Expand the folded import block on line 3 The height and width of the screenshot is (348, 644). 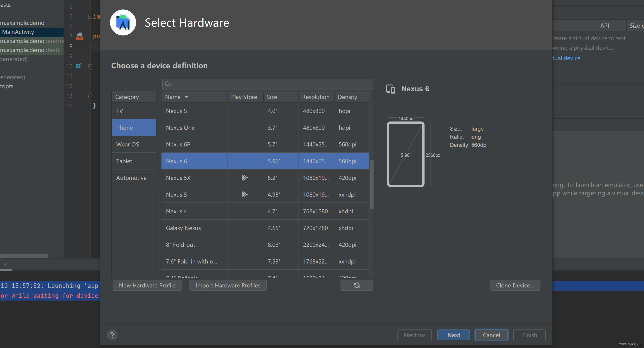click(x=90, y=17)
